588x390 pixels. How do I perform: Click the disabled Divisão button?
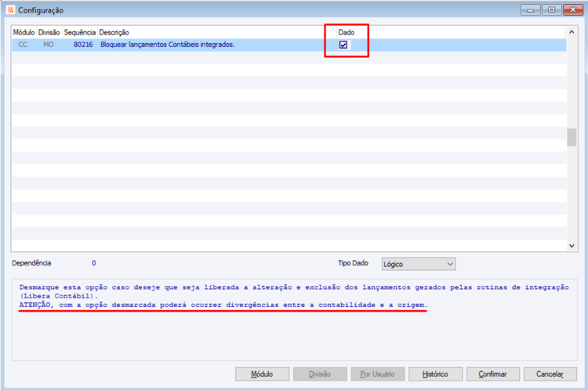(x=320, y=374)
